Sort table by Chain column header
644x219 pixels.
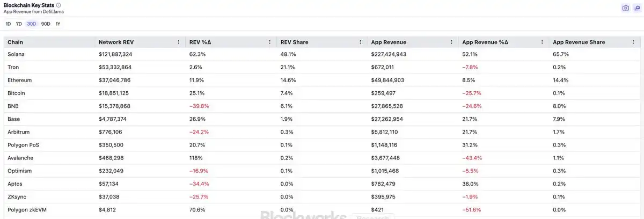pyautogui.click(x=15, y=42)
